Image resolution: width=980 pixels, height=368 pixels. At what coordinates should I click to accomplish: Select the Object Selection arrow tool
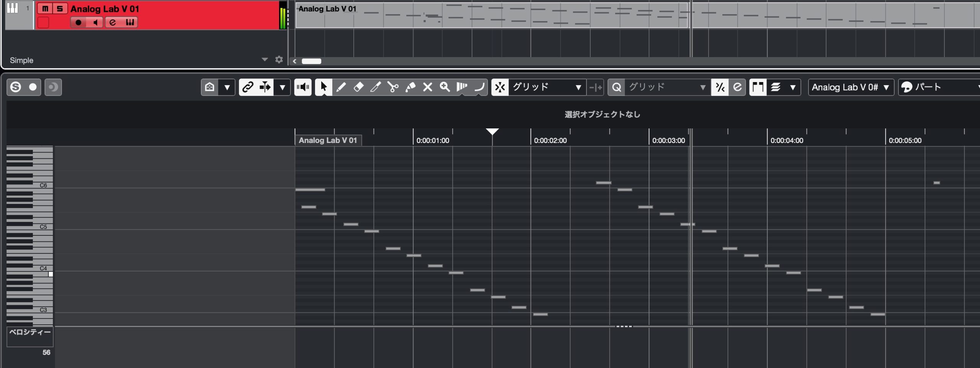pyautogui.click(x=323, y=87)
